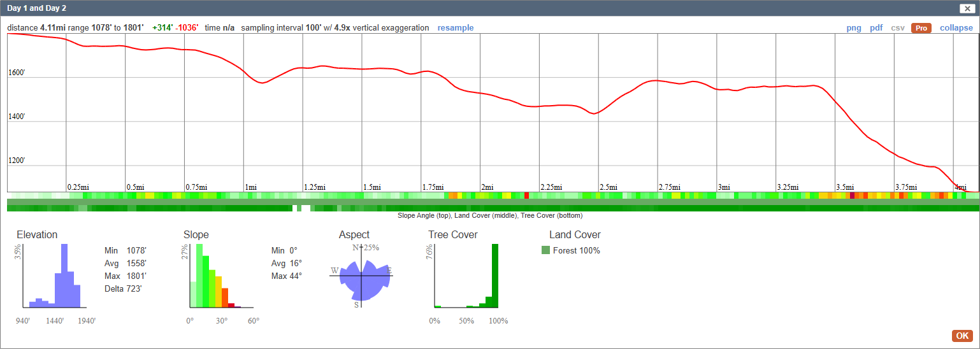Collapse the elevation profile panel
This screenshot has width=980, height=349.
click(956, 28)
